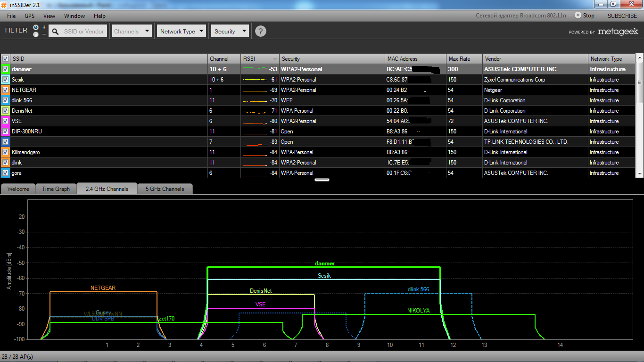
Task: Click the magnifier icon in filter search
Action: point(55,32)
